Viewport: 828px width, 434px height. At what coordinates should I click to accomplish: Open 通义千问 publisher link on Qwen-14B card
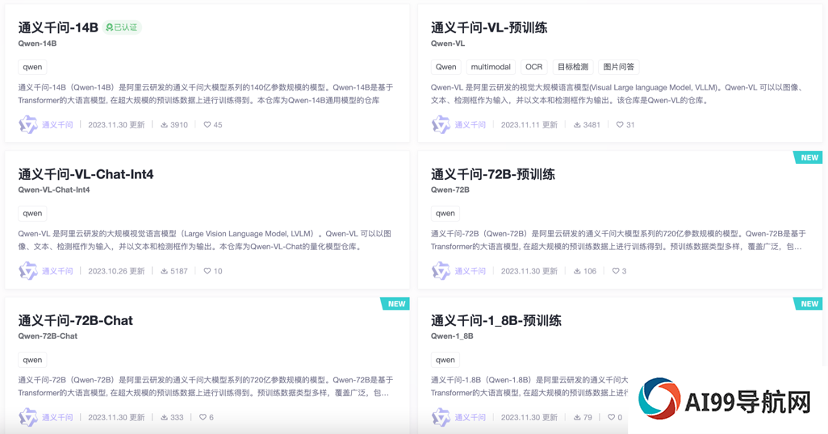[58, 125]
